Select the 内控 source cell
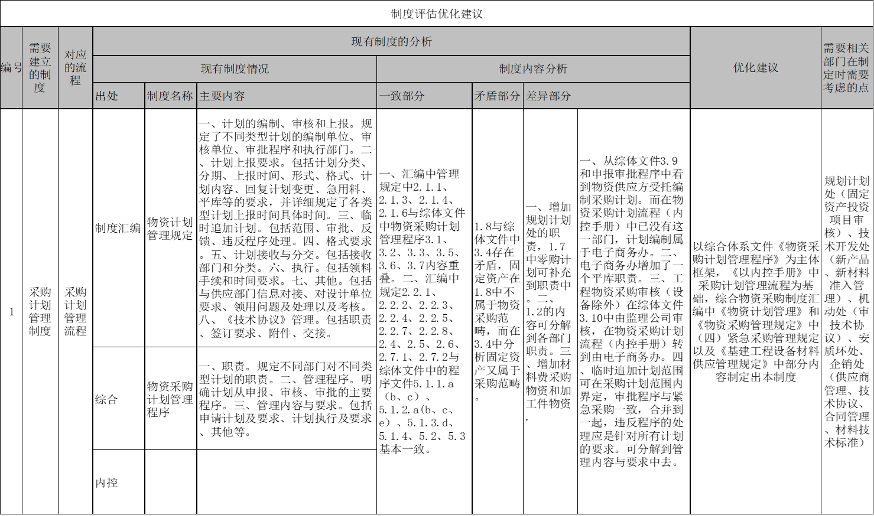 106,482
